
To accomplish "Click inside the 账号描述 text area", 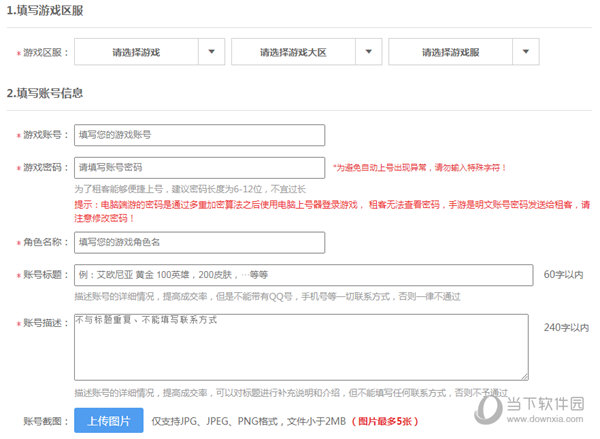I will pos(301,347).
